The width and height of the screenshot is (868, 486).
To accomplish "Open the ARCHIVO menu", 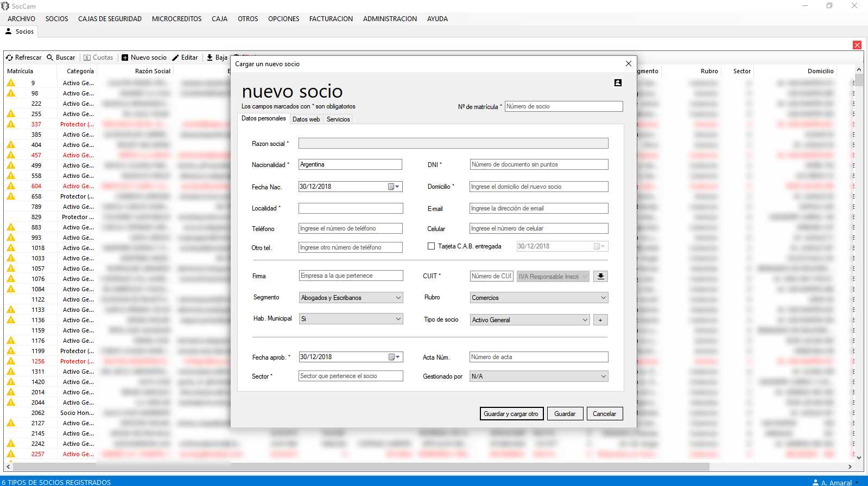I will (21, 18).
